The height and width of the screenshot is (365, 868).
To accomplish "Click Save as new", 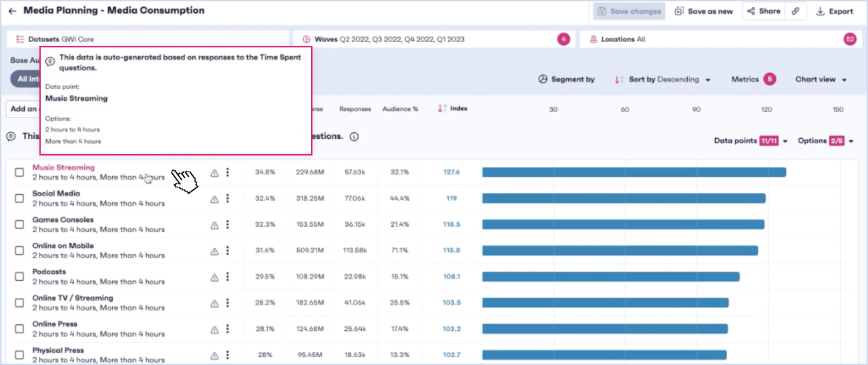I will pos(703,11).
